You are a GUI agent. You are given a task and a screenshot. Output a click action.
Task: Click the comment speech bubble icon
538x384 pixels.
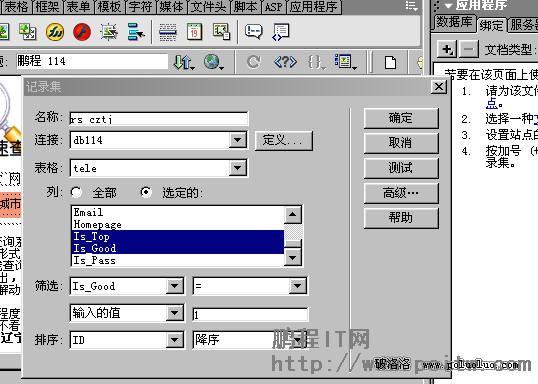(x=254, y=32)
